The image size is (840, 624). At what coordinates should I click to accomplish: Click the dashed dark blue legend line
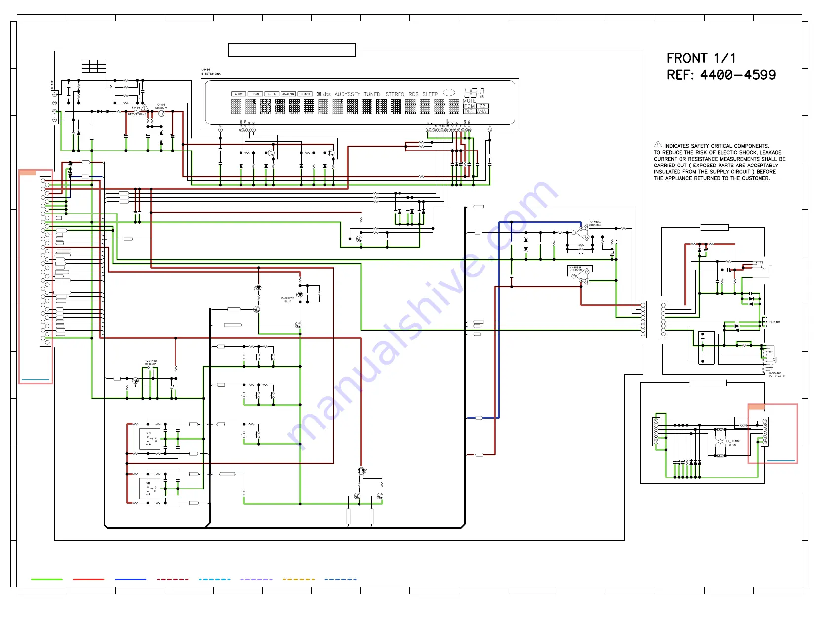coord(341,579)
